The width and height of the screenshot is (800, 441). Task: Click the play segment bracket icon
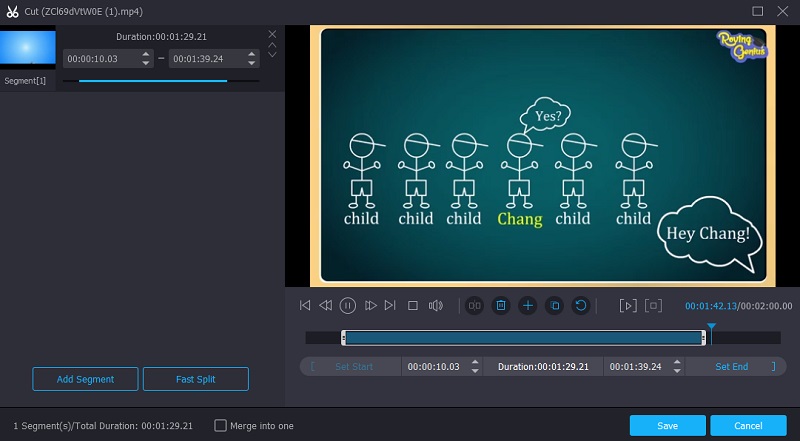628,305
